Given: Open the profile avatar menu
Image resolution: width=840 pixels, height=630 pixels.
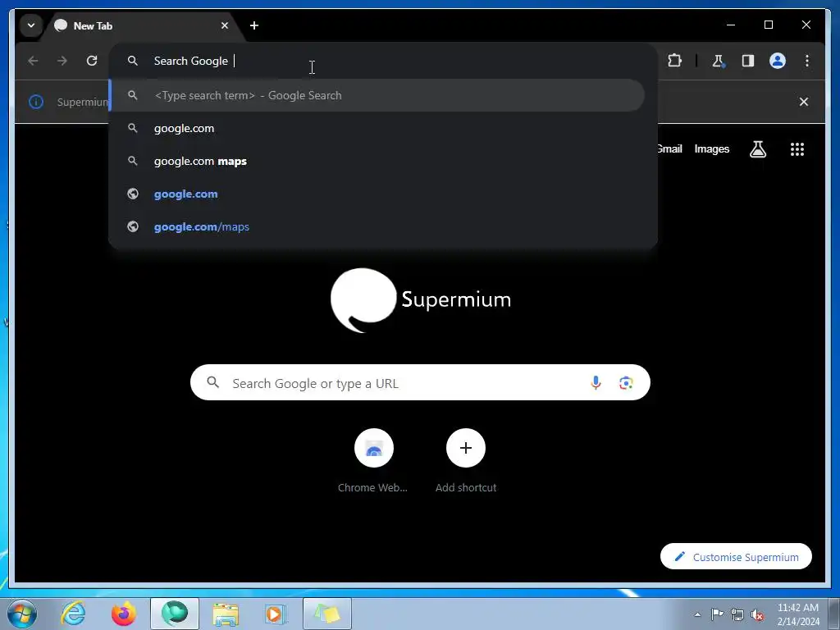Looking at the screenshot, I should coord(778,61).
